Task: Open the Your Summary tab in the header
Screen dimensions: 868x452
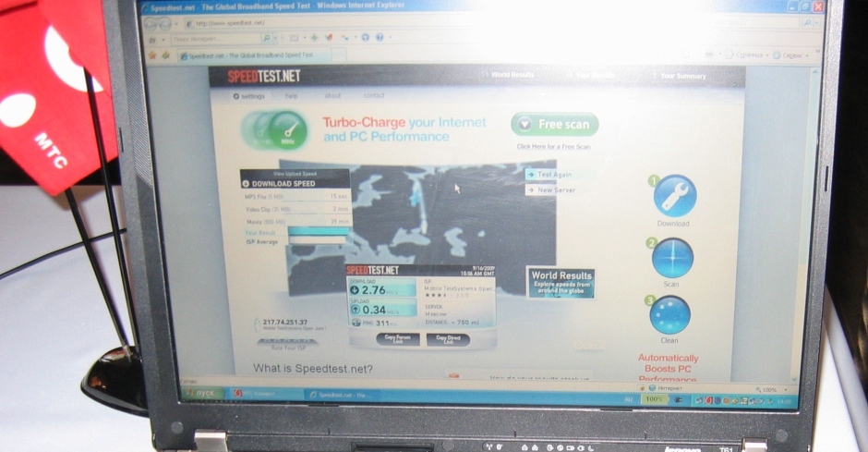Action: (x=683, y=76)
